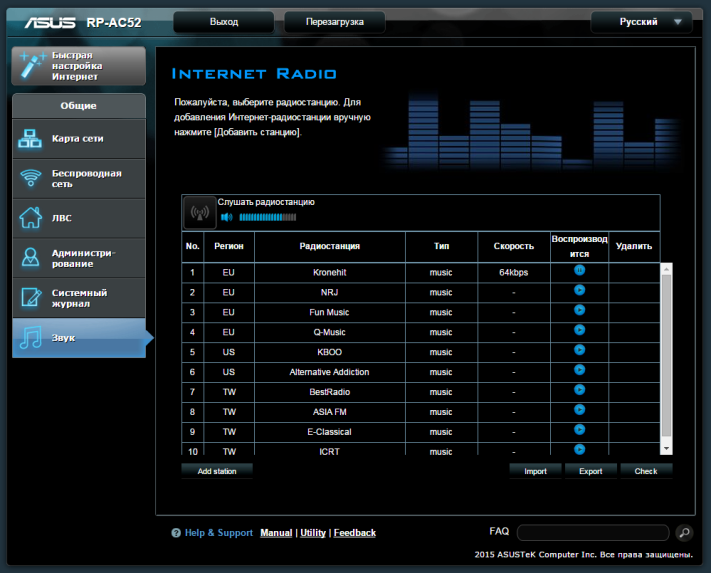Open Быстрая настройка Интернет
The width and height of the screenshot is (711, 573).
pyautogui.click(x=78, y=66)
